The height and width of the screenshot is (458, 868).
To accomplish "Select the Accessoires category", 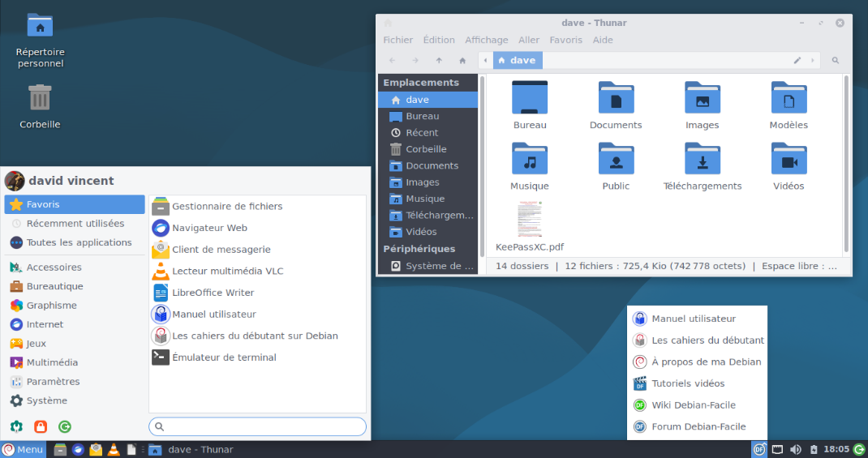I will pos(75,268).
